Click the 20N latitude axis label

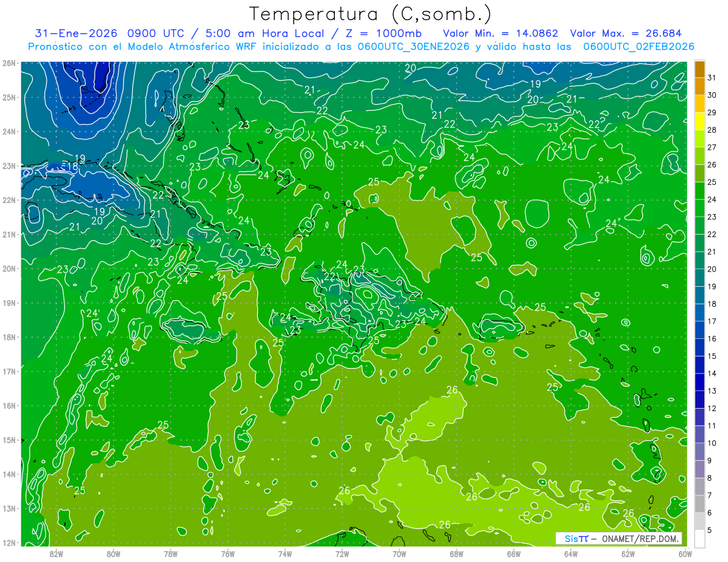tap(9, 269)
